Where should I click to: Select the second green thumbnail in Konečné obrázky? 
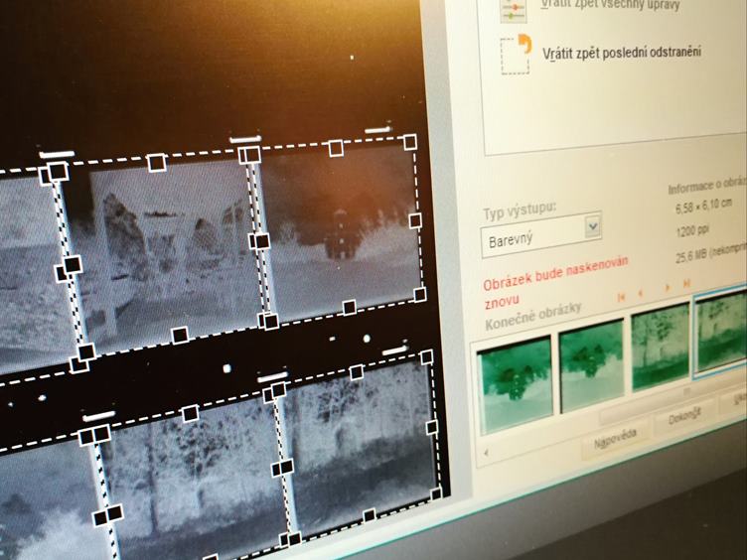click(592, 365)
